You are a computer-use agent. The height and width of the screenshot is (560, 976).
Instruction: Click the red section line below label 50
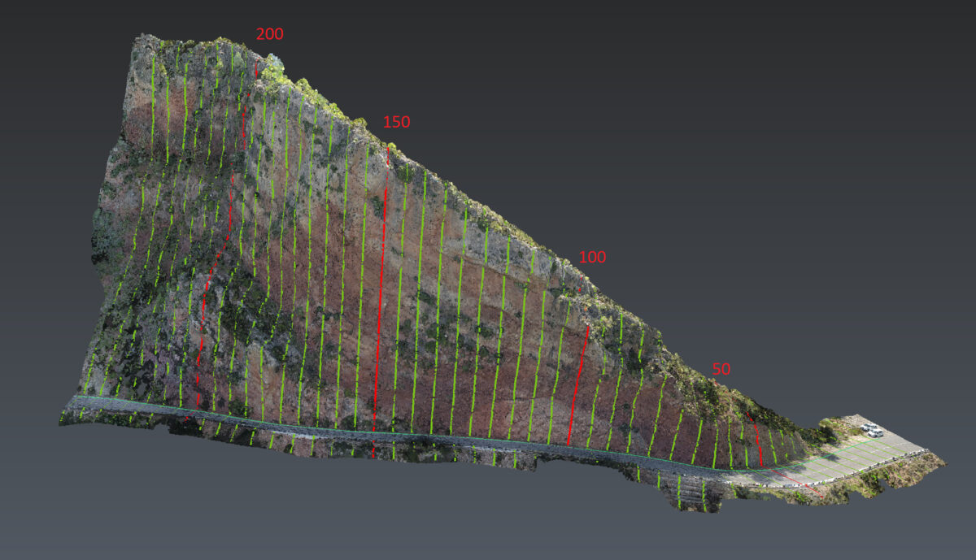(756, 439)
